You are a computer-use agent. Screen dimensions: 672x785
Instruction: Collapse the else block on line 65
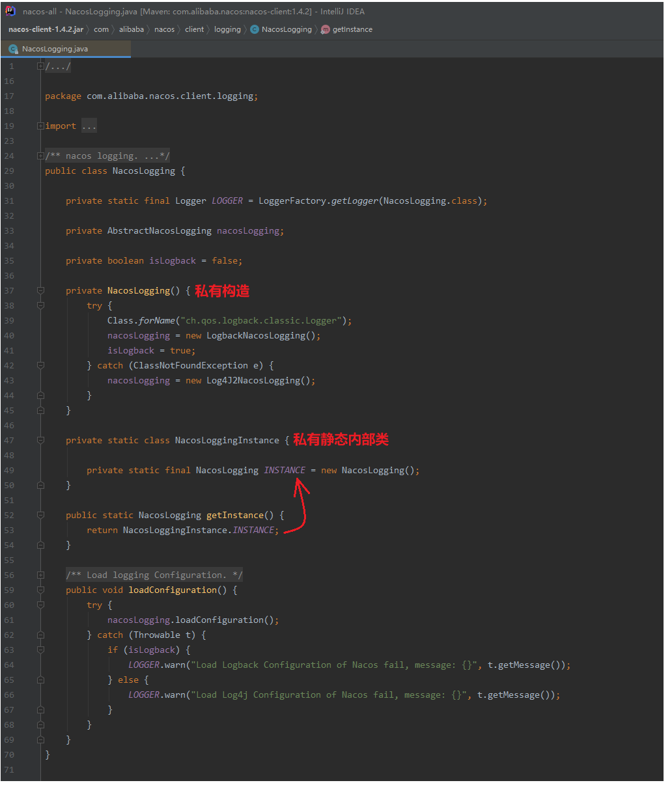coord(40,680)
